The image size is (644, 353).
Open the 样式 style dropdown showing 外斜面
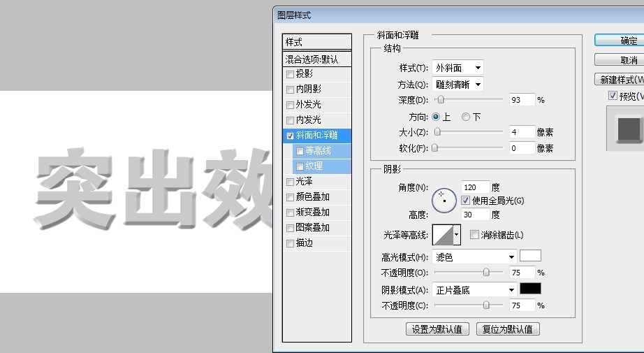(458, 67)
